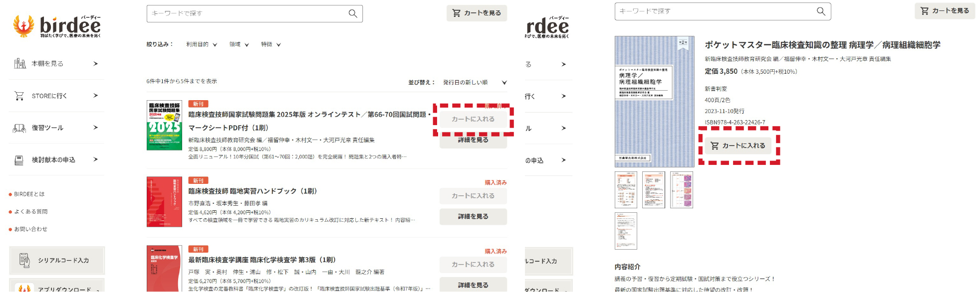This screenshot has height=292, width=980.
Task: Expand the 領域 filter dropdown
Action: (239, 44)
